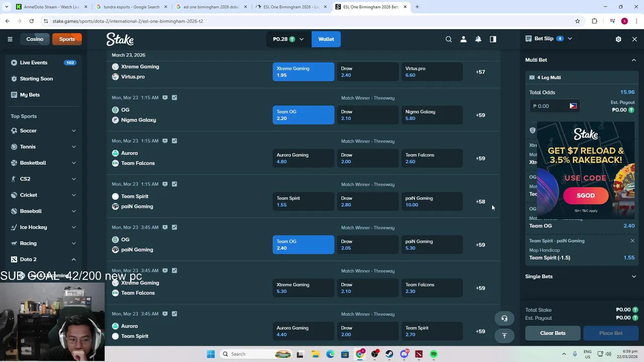Click the Philippine flag currency icon

(573, 106)
